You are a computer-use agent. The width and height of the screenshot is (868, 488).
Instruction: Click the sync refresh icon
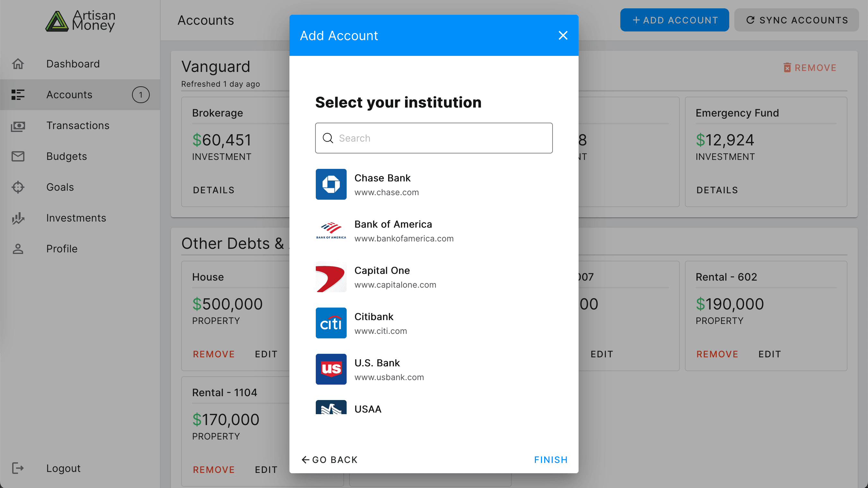point(750,20)
